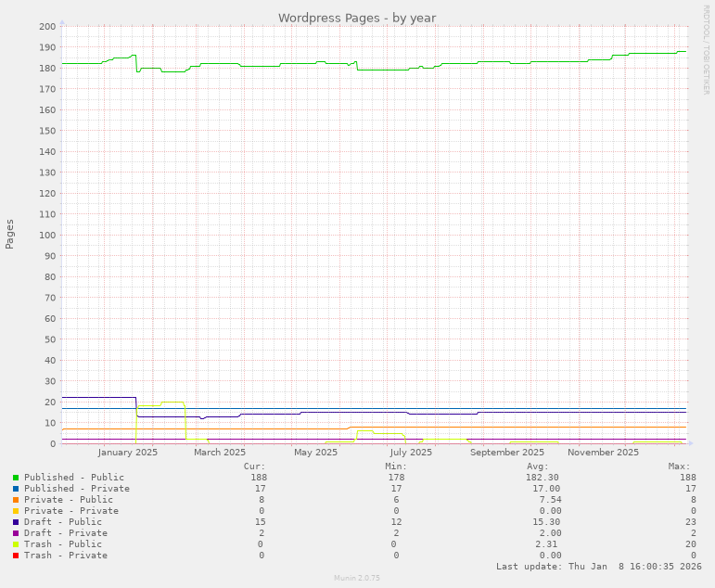The width and height of the screenshot is (715, 588).
Task: Click the red Trash - Private legend swatch
Action: 16,556
